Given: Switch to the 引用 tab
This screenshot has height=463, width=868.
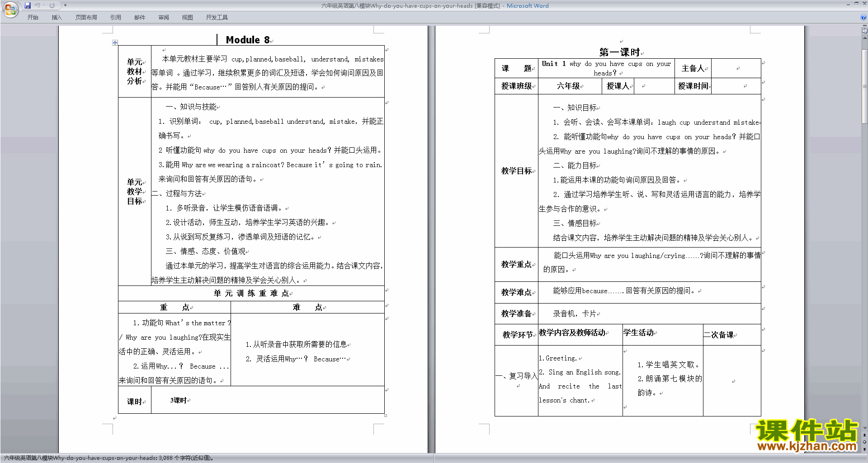Looking at the screenshot, I should [x=115, y=17].
